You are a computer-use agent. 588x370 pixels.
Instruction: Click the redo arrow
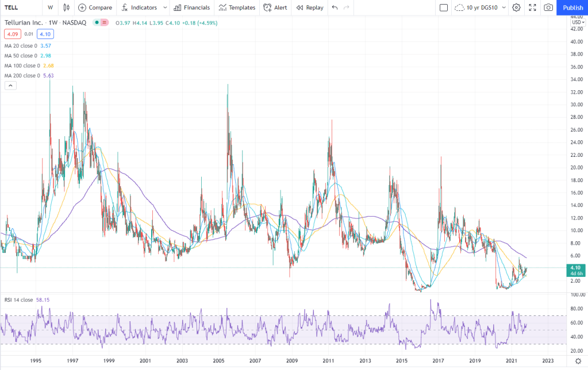[x=346, y=7]
